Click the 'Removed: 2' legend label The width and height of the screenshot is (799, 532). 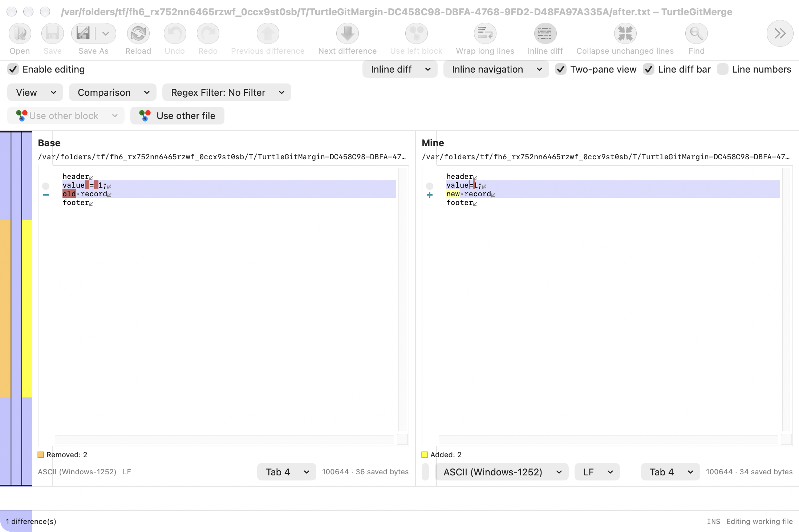click(67, 455)
